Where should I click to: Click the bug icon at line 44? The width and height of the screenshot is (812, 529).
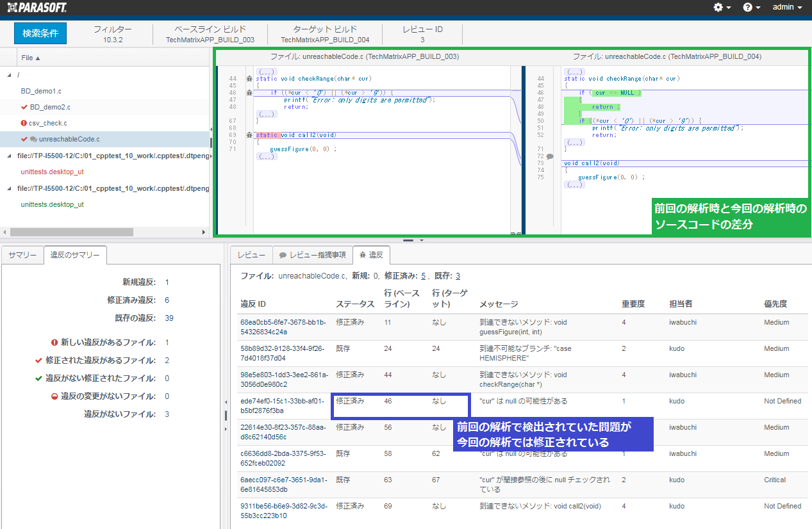pyautogui.click(x=249, y=79)
